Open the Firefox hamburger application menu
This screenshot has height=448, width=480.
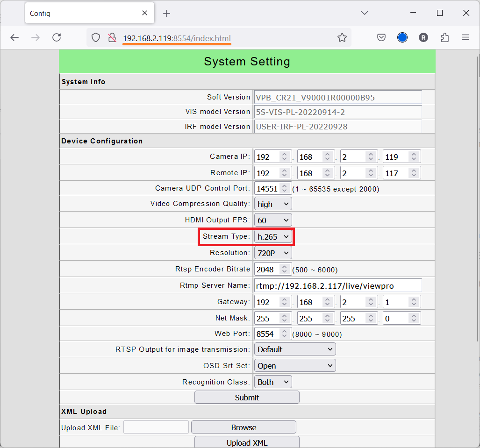coord(466,38)
